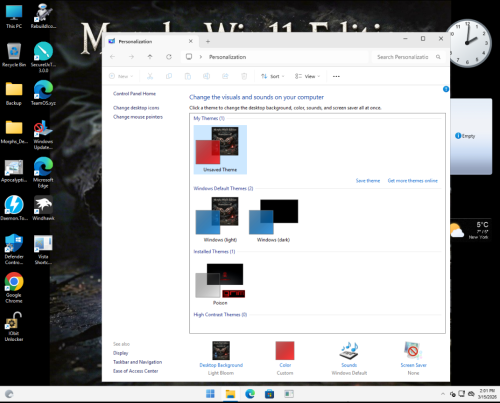The width and height of the screenshot is (500, 403).
Task: Expand the Sort dropdown menu
Action: (x=273, y=76)
